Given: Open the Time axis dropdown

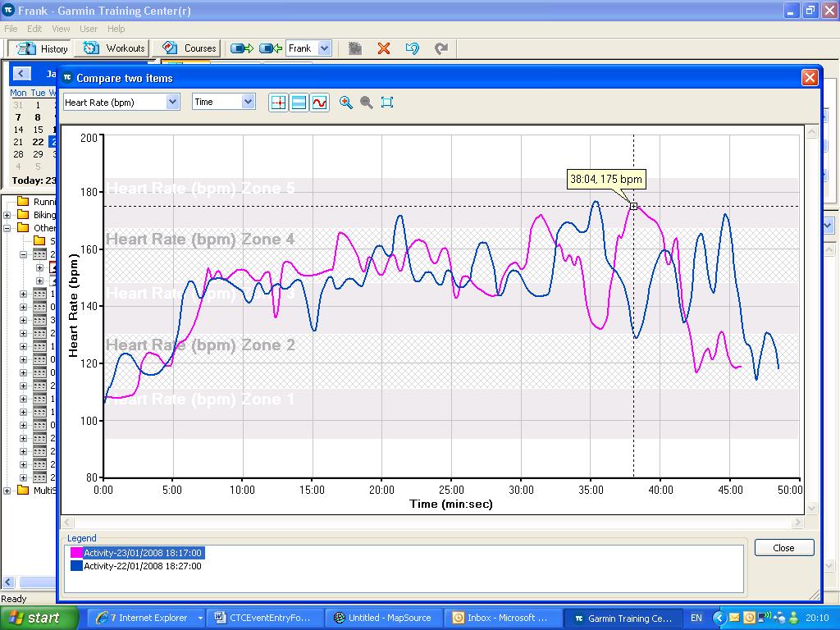Looking at the screenshot, I should 248,102.
